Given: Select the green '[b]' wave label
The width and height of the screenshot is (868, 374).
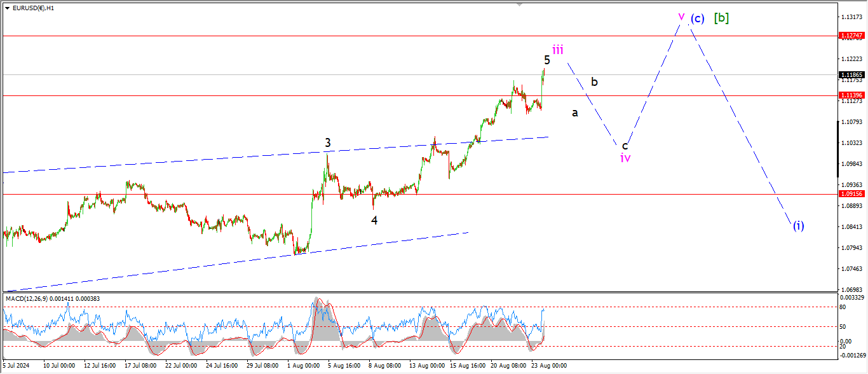Looking at the screenshot, I should coord(721,18).
